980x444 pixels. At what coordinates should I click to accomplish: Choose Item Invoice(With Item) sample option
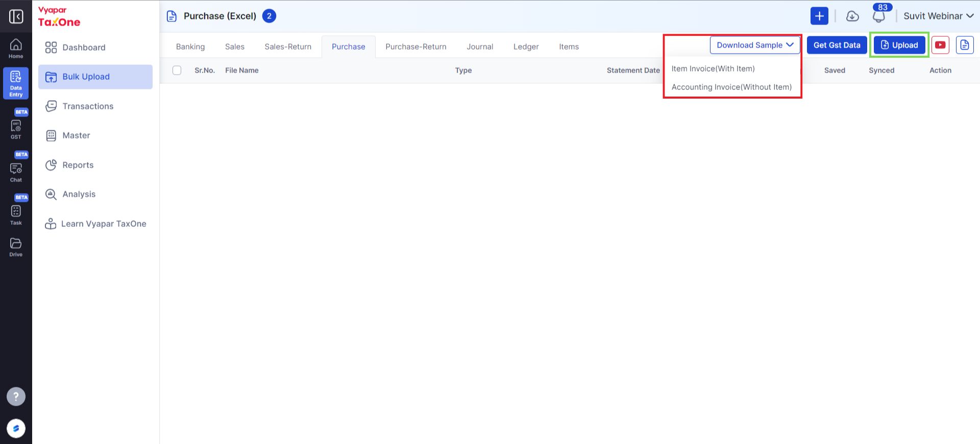713,68
